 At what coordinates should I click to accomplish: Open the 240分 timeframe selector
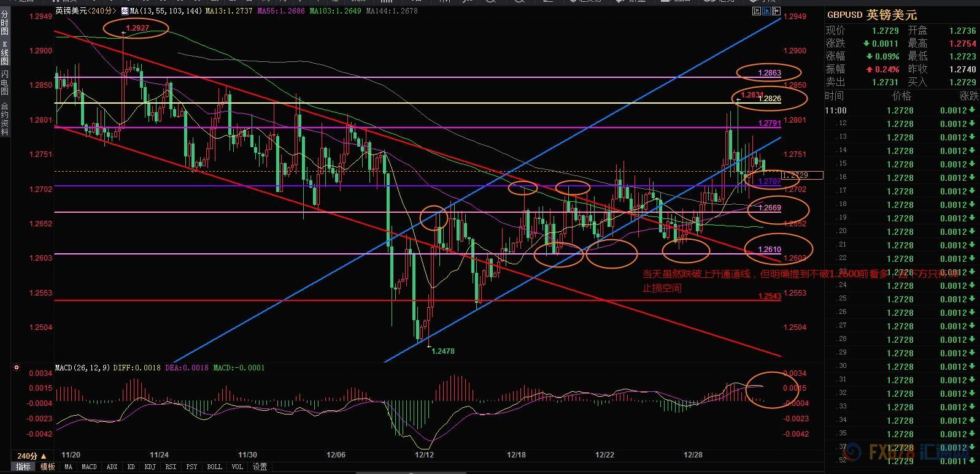click(x=32, y=456)
